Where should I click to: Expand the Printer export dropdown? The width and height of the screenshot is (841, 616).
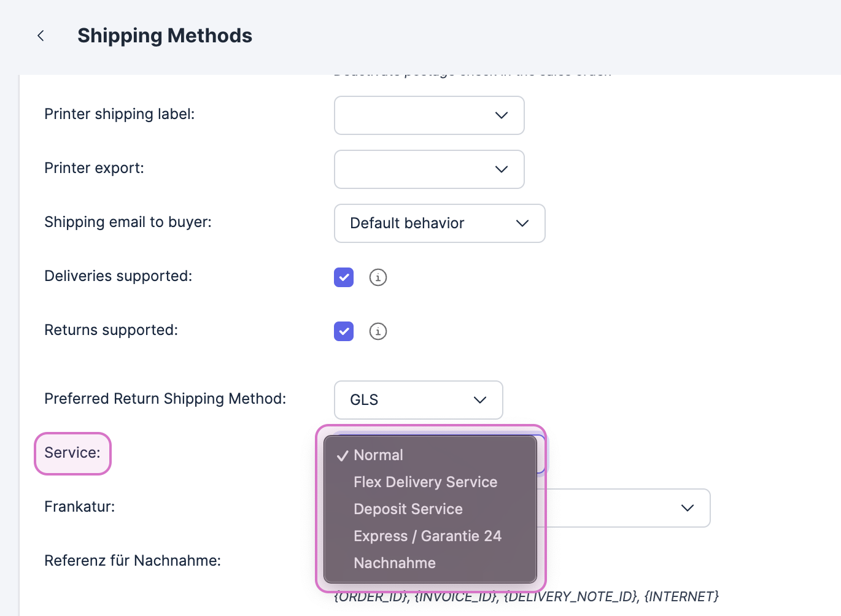pos(429,169)
